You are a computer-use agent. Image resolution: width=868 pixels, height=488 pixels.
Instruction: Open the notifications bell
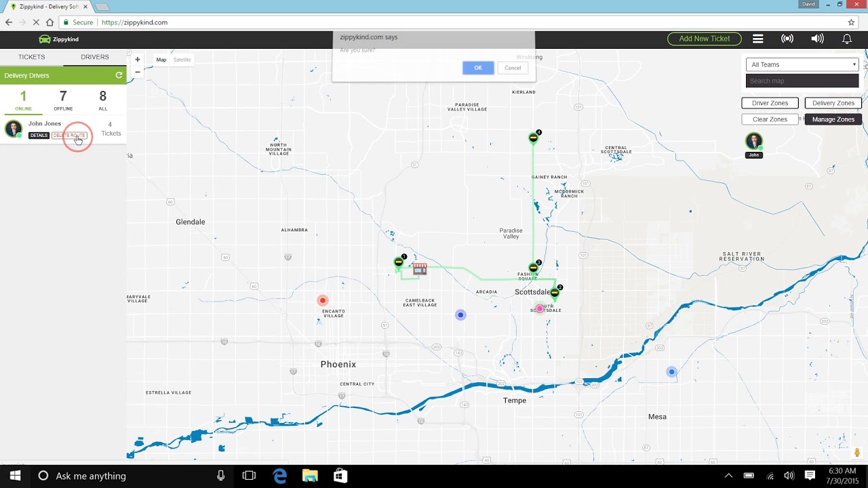coord(847,39)
